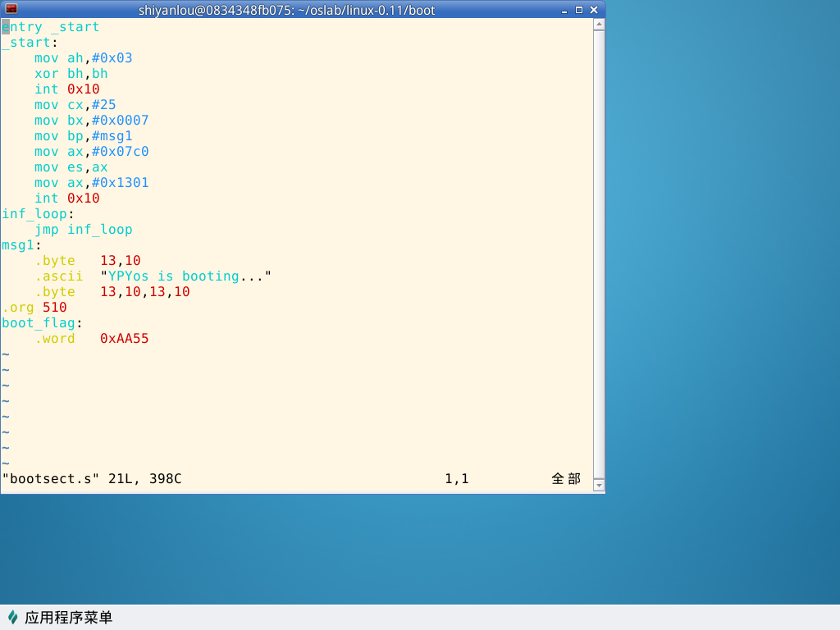This screenshot has height=630, width=840.
Task: Click the scrollbar up arrow
Action: point(598,24)
